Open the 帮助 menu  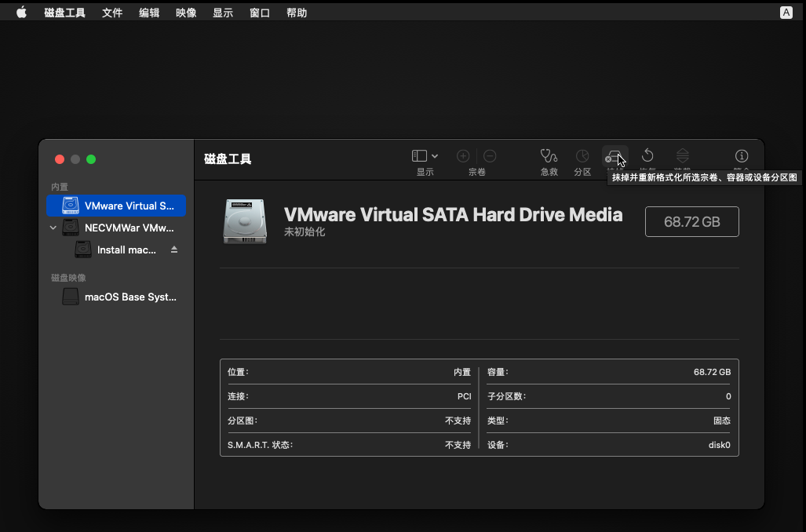tap(297, 13)
